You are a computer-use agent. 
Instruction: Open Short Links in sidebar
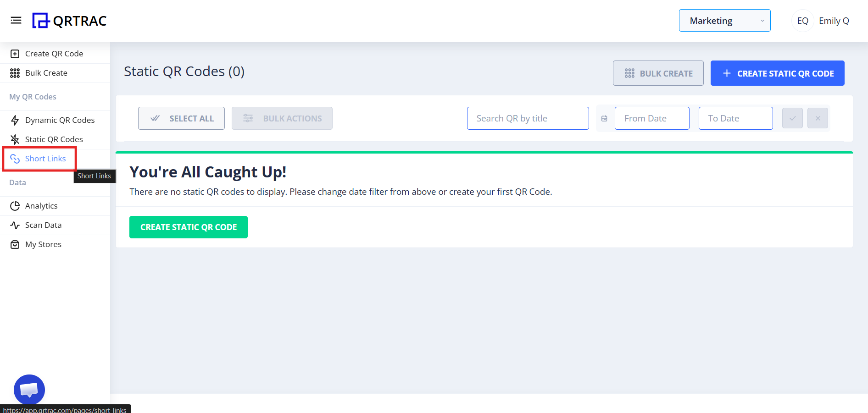pos(45,159)
